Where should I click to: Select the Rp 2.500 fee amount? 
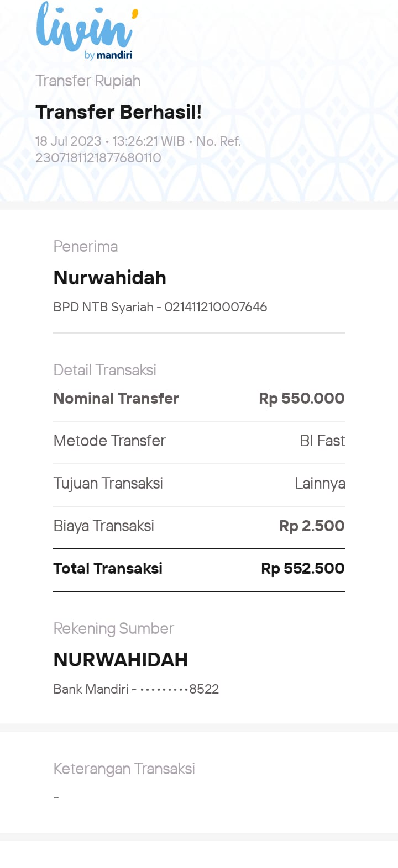pyautogui.click(x=312, y=526)
